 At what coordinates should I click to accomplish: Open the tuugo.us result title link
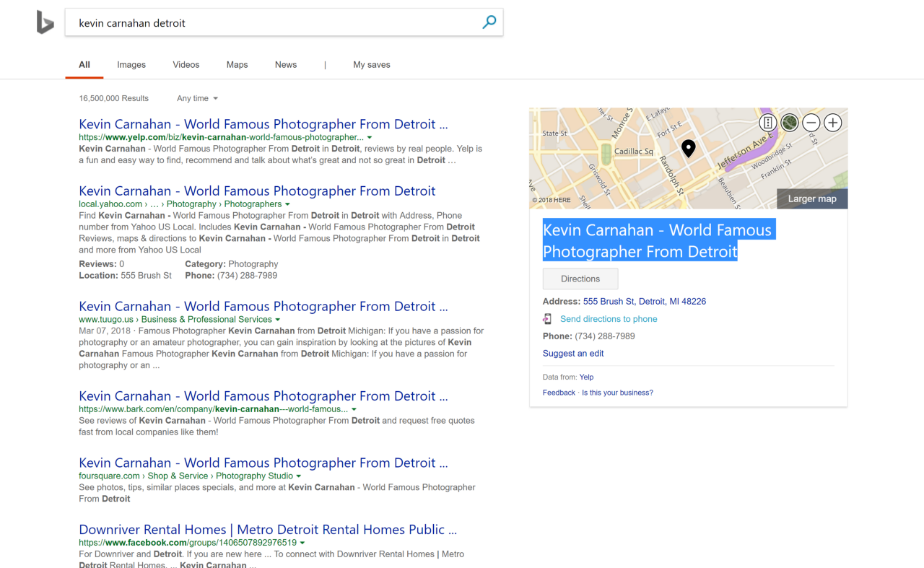[263, 307]
